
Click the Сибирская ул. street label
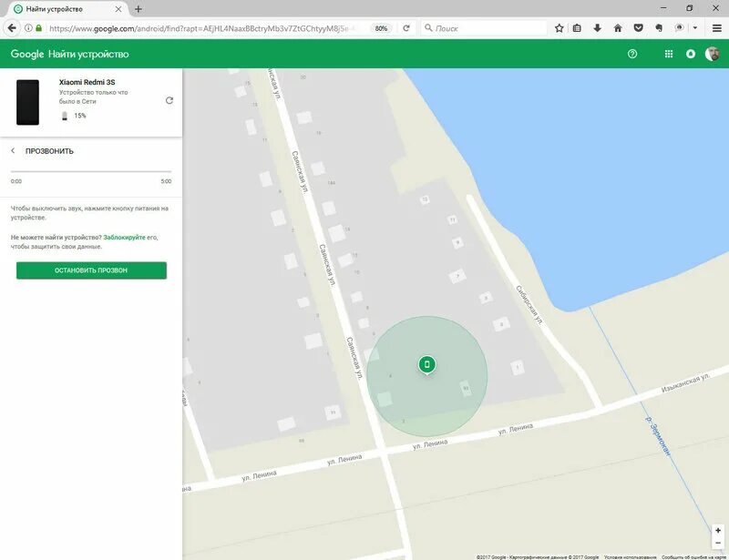click(x=529, y=305)
